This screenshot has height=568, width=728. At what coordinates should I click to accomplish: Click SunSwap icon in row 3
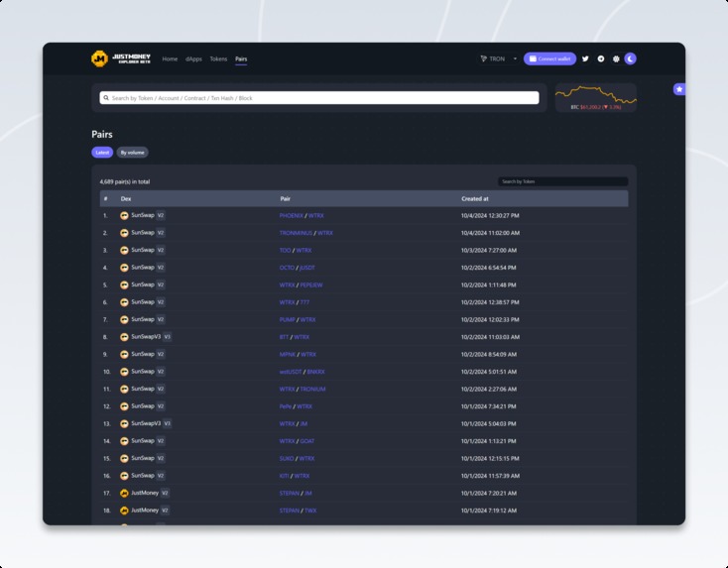click(124, 250)
